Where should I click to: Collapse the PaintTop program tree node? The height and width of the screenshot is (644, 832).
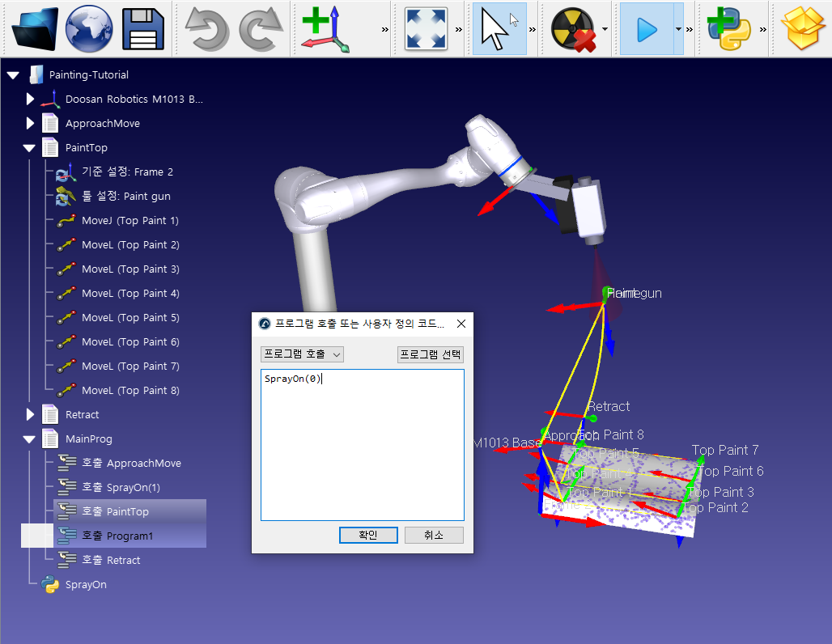30,148
